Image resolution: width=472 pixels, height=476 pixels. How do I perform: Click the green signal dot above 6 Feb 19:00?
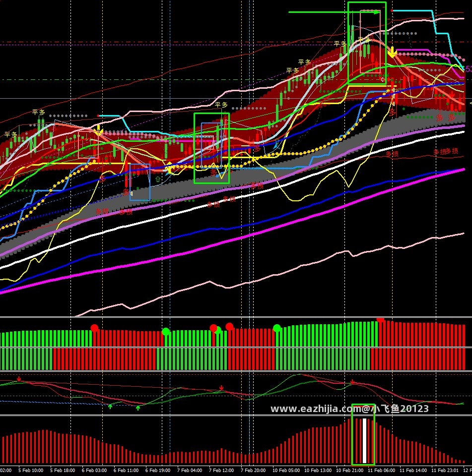click(166, 332)
